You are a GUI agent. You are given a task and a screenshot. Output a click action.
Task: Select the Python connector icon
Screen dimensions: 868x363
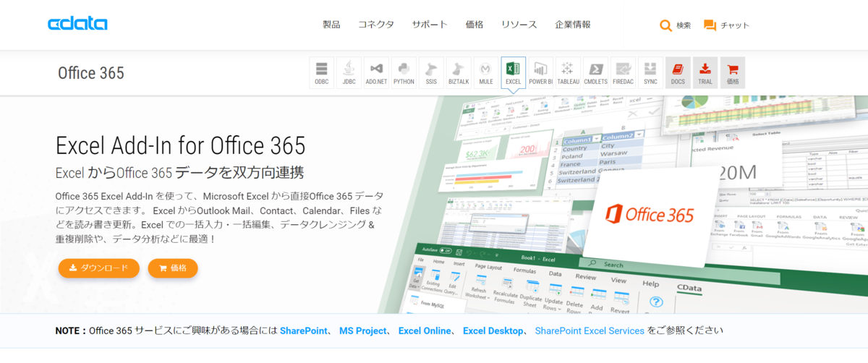click(404, 73)
